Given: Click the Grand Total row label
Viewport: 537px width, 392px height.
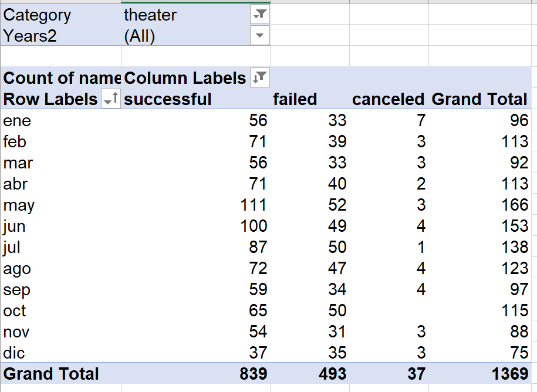Looking at the screenshot, I should [50, 374].
